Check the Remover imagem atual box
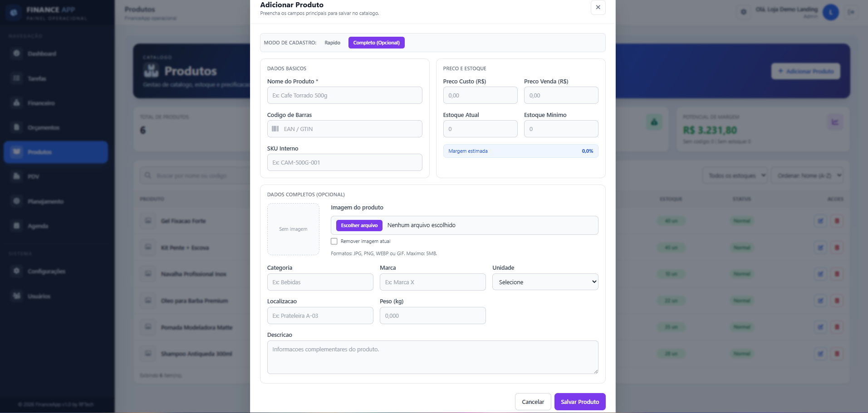The height and width of the screenshot is (413, 868). 334,241
